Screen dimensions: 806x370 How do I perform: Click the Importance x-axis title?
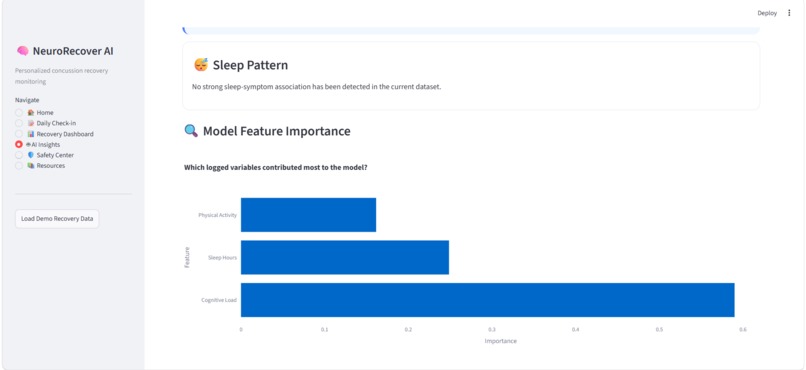(501, 341)
